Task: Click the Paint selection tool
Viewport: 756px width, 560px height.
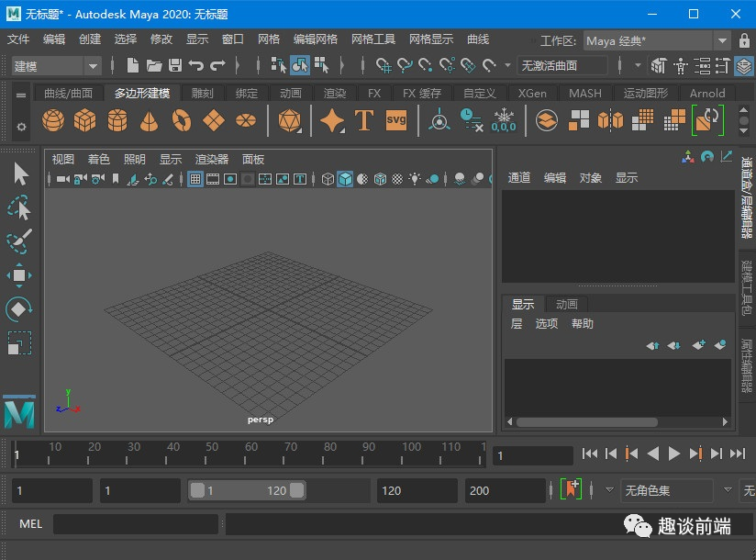Action: tap(19, 241)
